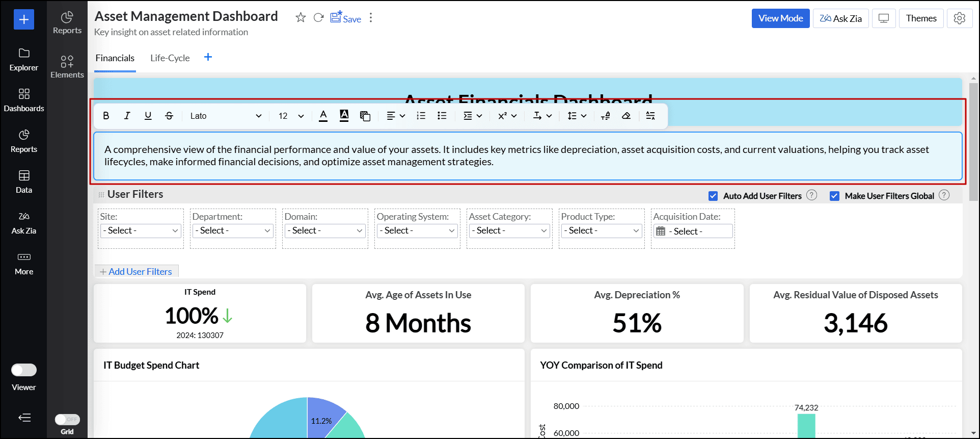The image size is (980, 439).
Task: Click the View Mode button
Action: (x=780, y=18)
